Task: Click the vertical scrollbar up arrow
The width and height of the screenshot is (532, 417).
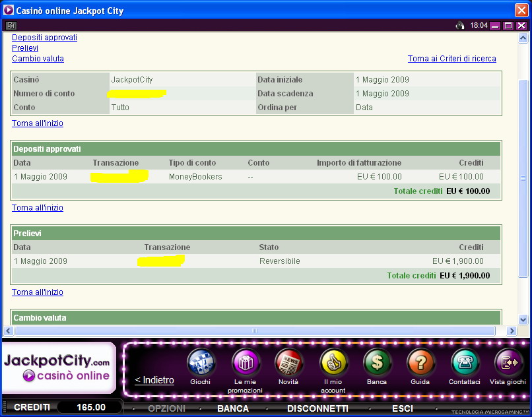Action: (523, 38)
